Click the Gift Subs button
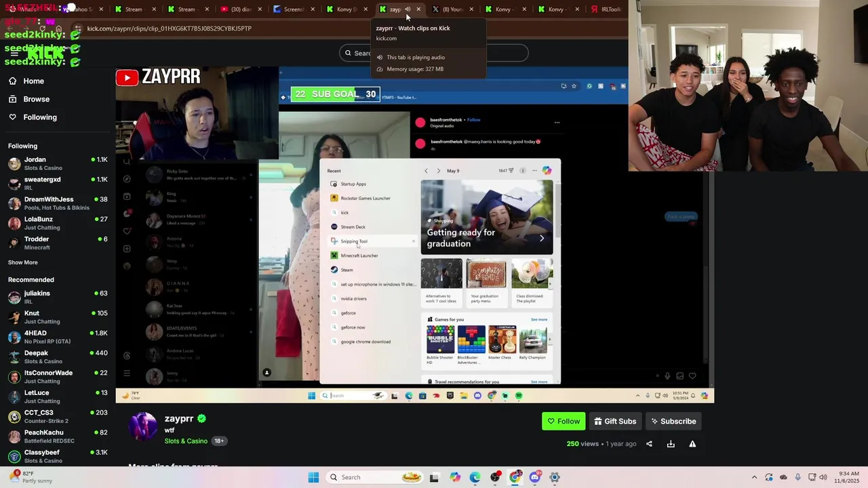 pyautogui.click(x=615, y=421)
